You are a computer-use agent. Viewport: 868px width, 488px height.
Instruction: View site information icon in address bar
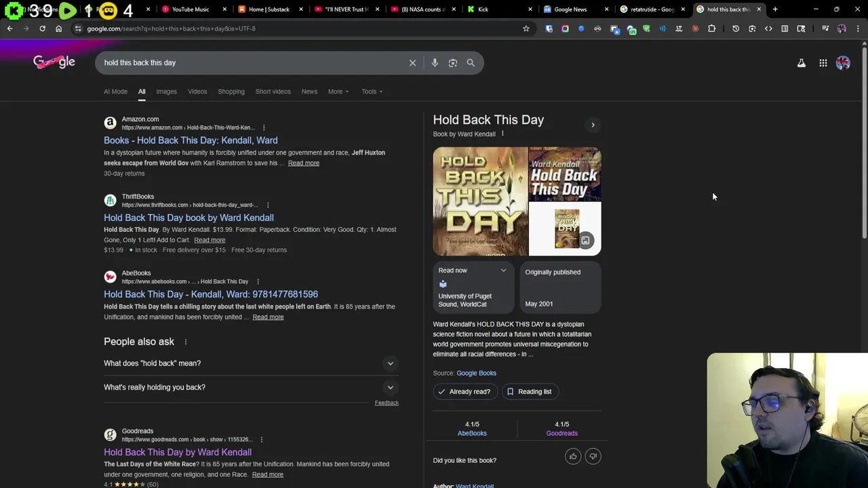[x=78, y=28]
